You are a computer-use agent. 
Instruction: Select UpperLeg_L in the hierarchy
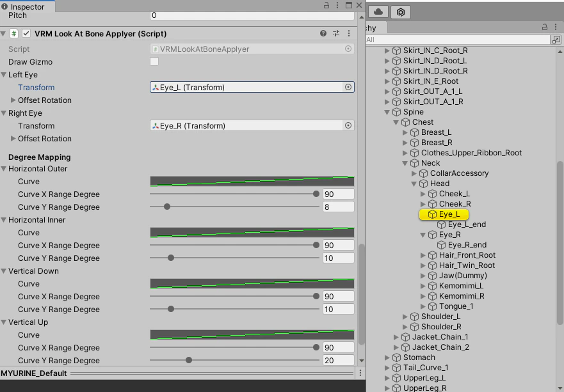tap(424, 378)
